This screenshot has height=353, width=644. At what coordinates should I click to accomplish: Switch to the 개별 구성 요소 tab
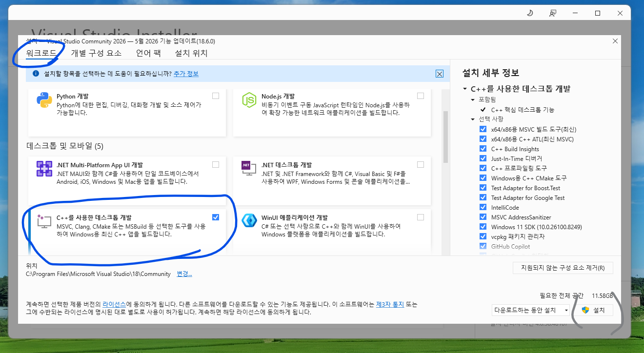click(96, 53)
